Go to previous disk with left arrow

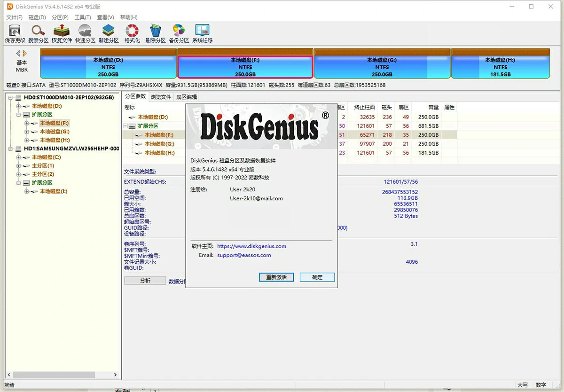pyautogui.click(x=18, y=54)
